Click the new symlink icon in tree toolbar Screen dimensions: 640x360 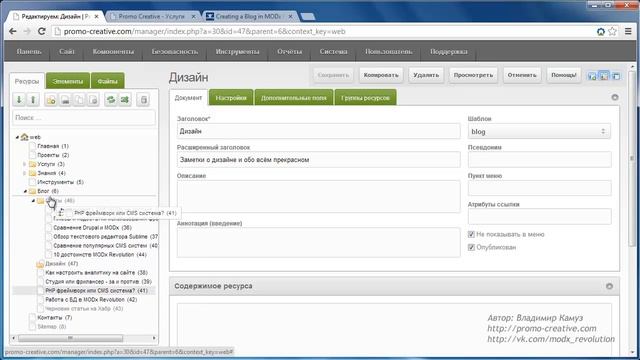tap(79, 99)
